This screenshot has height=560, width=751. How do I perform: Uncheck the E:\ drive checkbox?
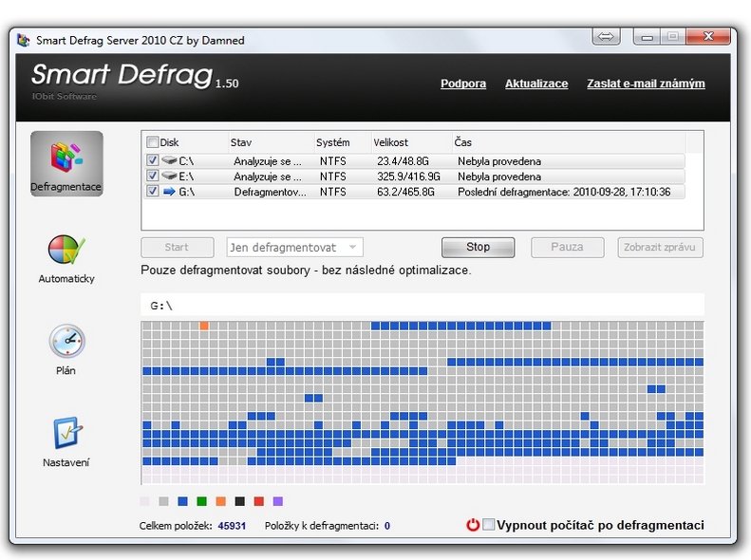click(152, 177)
